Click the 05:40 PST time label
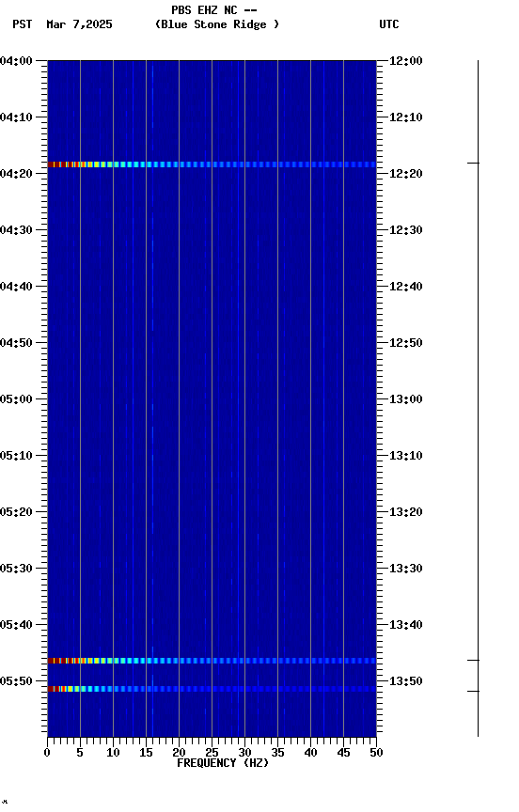This screenshot has width=519, height=812. tap(16, 625)
